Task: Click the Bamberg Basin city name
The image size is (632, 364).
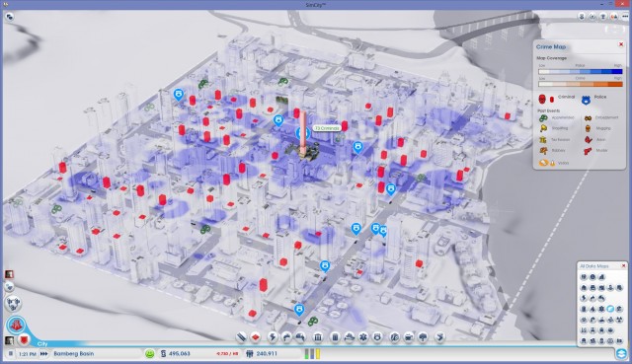Action: pos(74,354)
